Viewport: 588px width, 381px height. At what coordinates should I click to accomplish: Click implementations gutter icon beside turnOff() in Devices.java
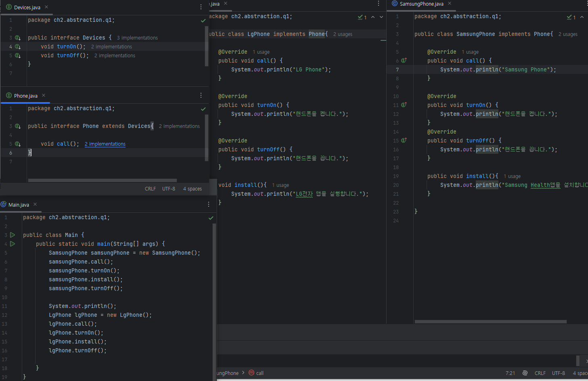tap(18, 56)
